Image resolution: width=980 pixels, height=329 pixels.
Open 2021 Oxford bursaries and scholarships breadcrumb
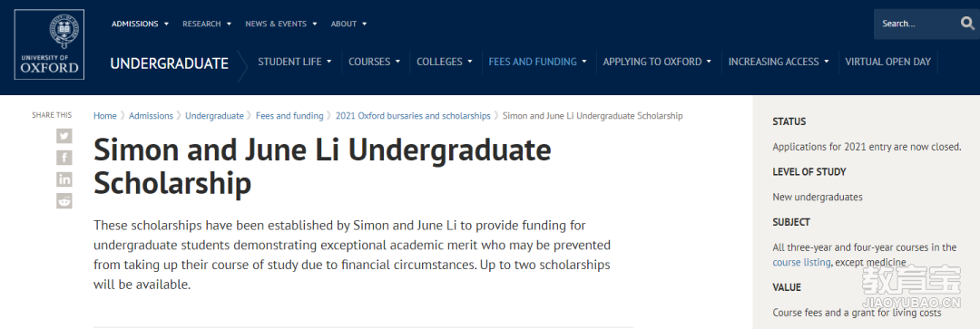(413, 115)
